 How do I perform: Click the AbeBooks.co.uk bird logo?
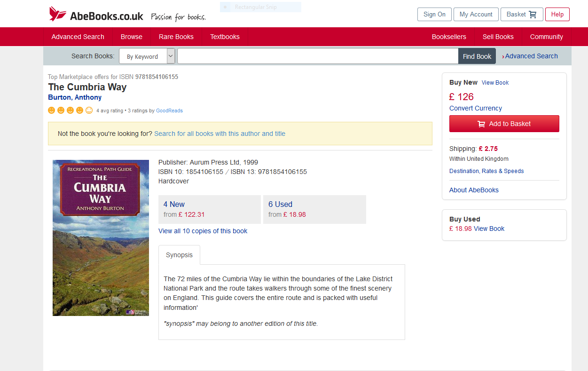click(x=58, y=14)
